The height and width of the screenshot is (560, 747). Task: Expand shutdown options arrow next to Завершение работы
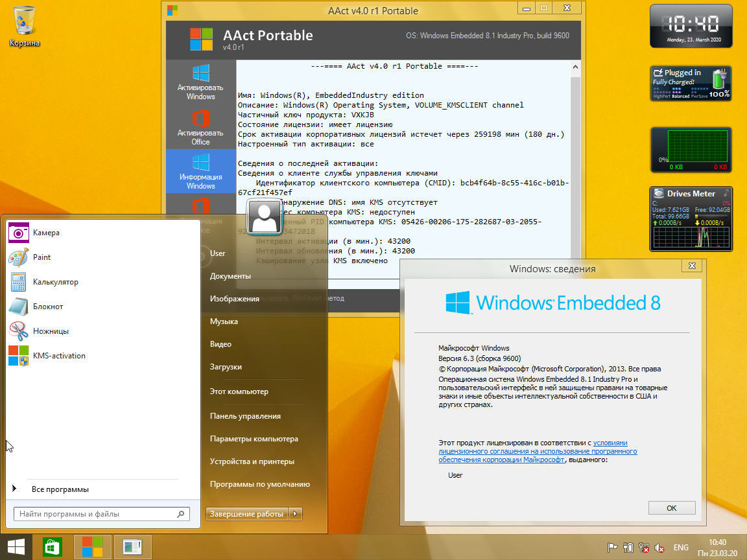click(x=295, y=514)
